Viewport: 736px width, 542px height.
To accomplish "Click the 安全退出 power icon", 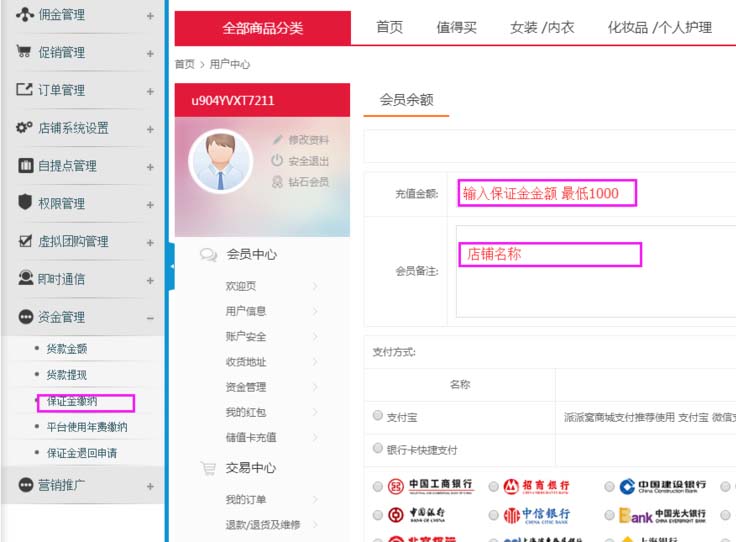I will (x=277, y=160).
